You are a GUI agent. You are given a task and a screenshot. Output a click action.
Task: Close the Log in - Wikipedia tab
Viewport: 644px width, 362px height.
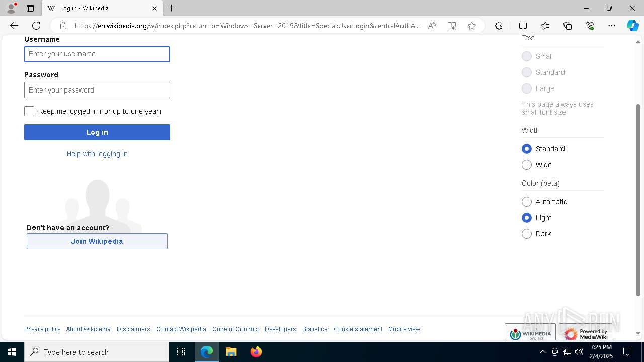pos(154,8)
